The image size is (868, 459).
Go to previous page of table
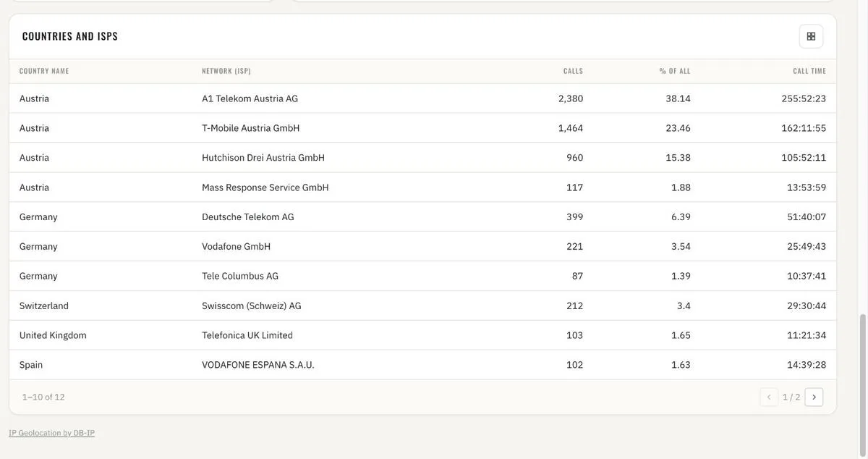pos(769,397)
